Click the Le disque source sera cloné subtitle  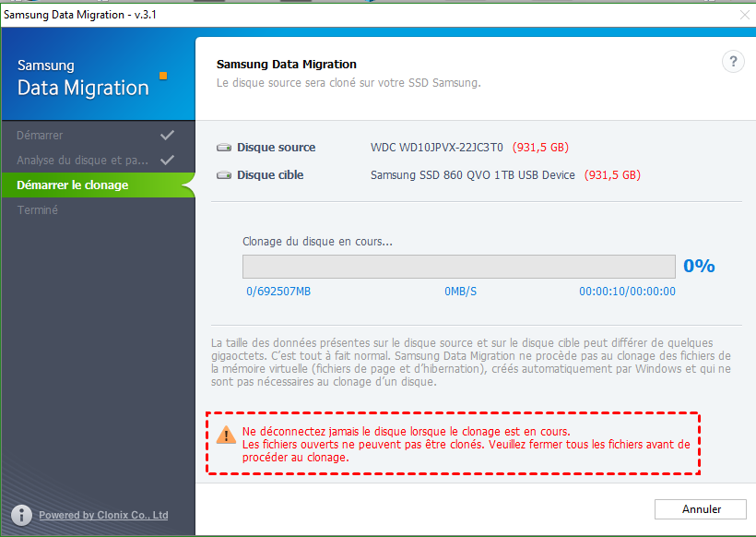pos(348,83)
